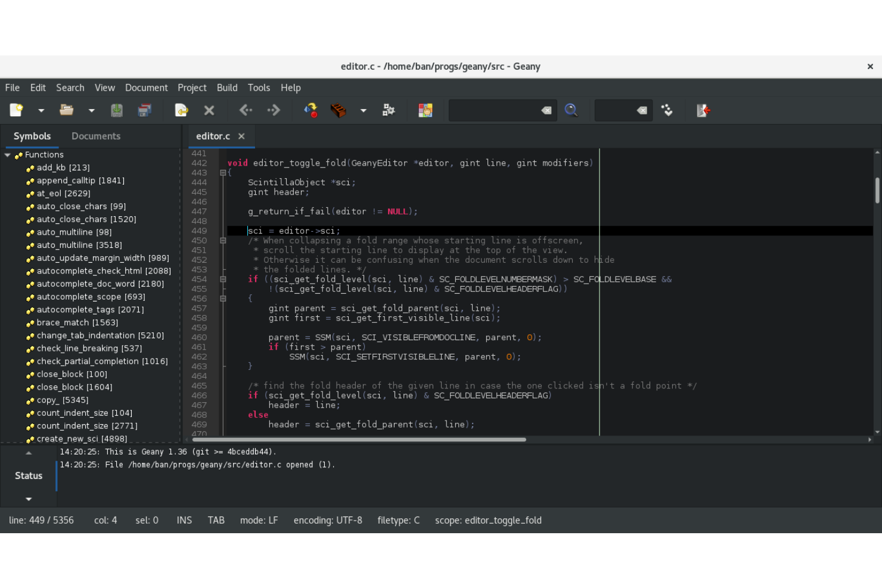Viewport: 882px width, 588px height.
Task: Click the down arrow below the Status tab
Action: 29,499
